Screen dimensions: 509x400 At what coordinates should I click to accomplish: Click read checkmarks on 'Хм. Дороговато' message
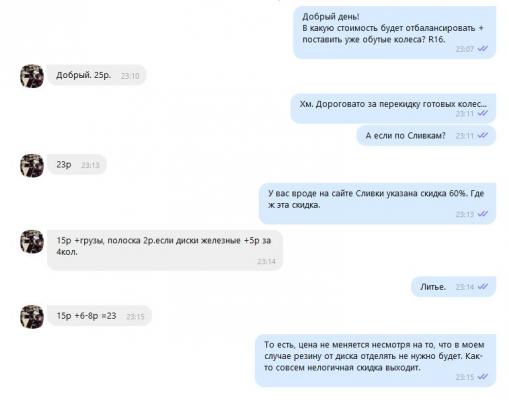482,113
